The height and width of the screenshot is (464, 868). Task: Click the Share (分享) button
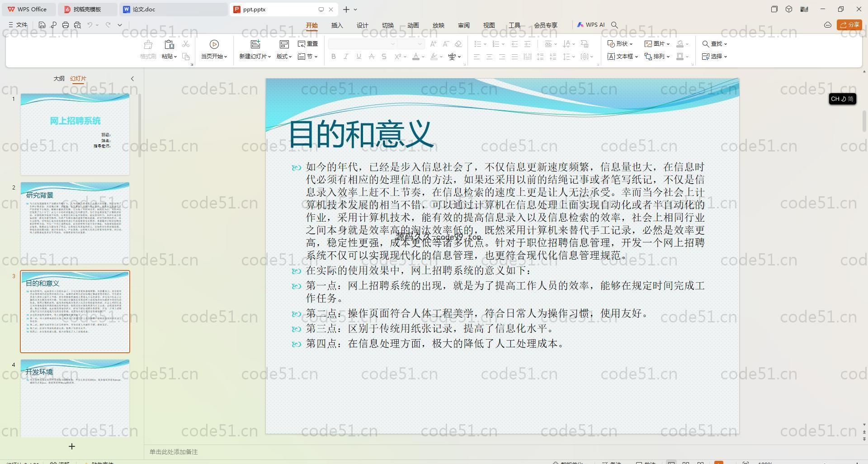pyautogui.click(x=849, y=25)
